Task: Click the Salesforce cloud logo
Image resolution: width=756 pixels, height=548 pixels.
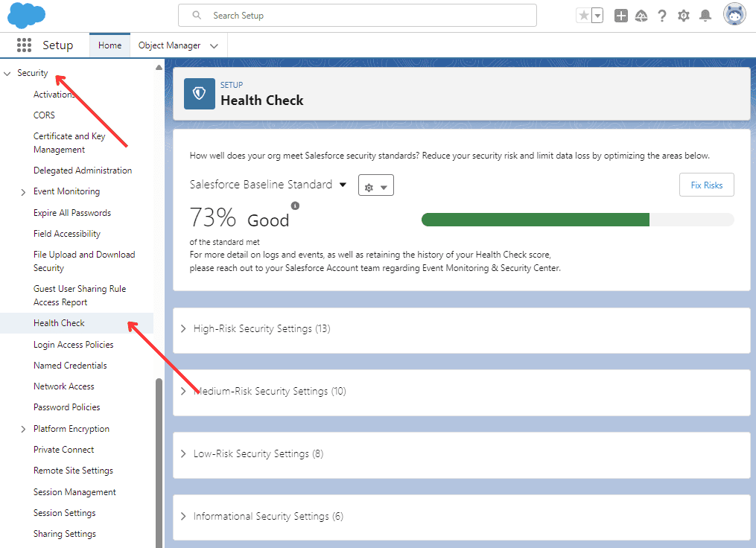Action: tap(26, 15)
